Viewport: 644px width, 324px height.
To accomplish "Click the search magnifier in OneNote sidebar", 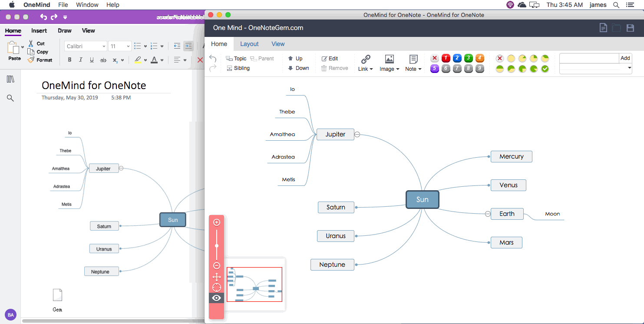I will [10, 98].
